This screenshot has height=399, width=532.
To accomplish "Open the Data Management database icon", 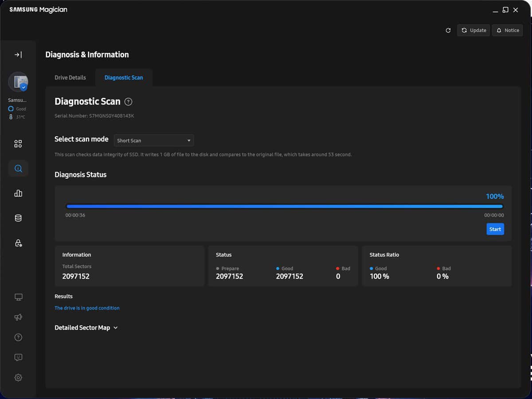I will coord(18,218).
